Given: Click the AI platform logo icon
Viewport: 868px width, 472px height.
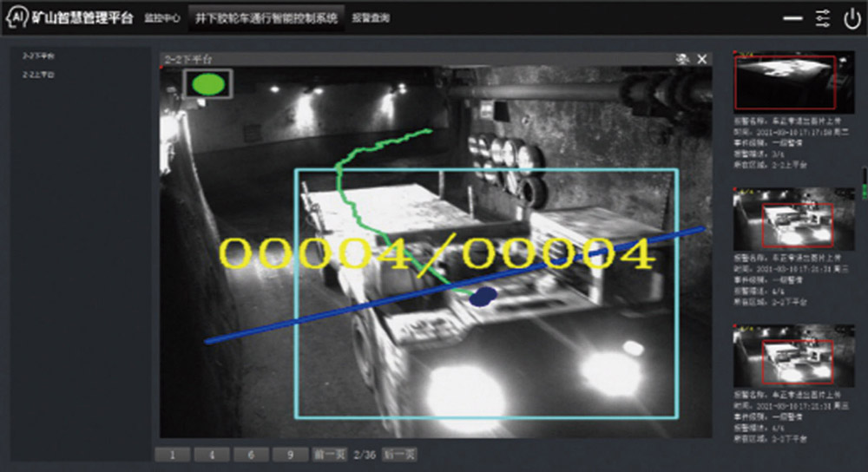Looking at the screenshot, I should click(x=16, y=17).
